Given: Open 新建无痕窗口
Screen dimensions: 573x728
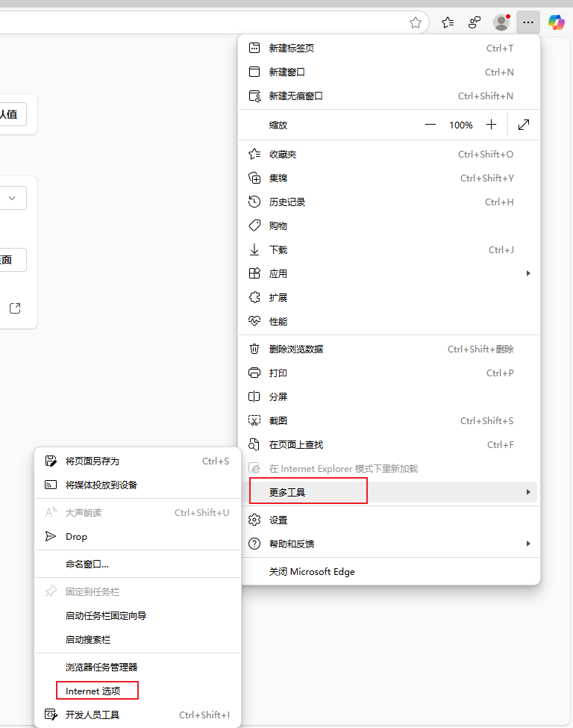Looking at the screenshot, I should (389, 96).
